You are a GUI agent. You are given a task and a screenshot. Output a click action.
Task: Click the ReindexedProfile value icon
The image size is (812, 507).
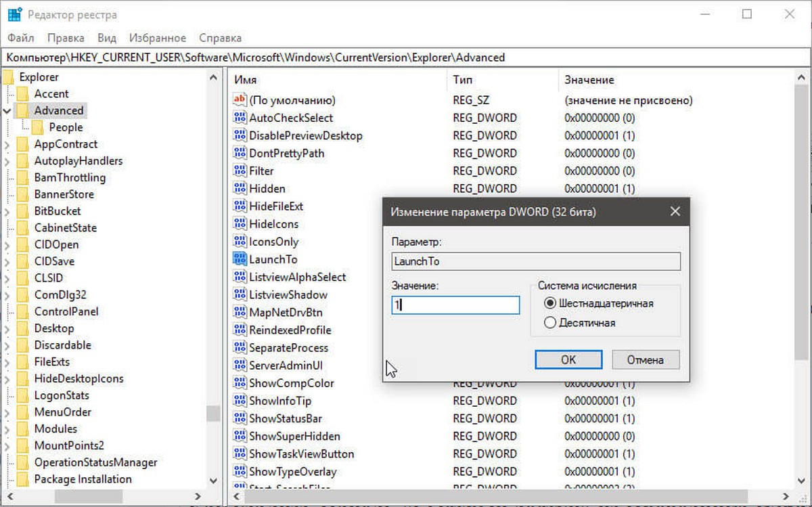(240, 330)
